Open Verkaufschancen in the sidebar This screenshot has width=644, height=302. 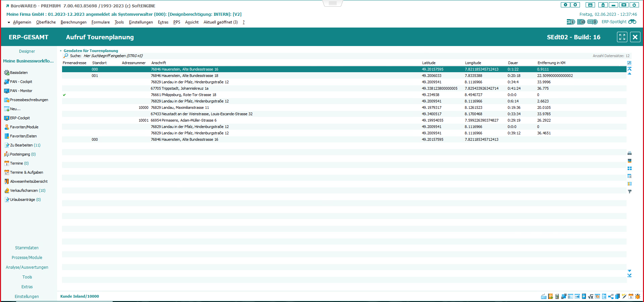pos(25,190)
